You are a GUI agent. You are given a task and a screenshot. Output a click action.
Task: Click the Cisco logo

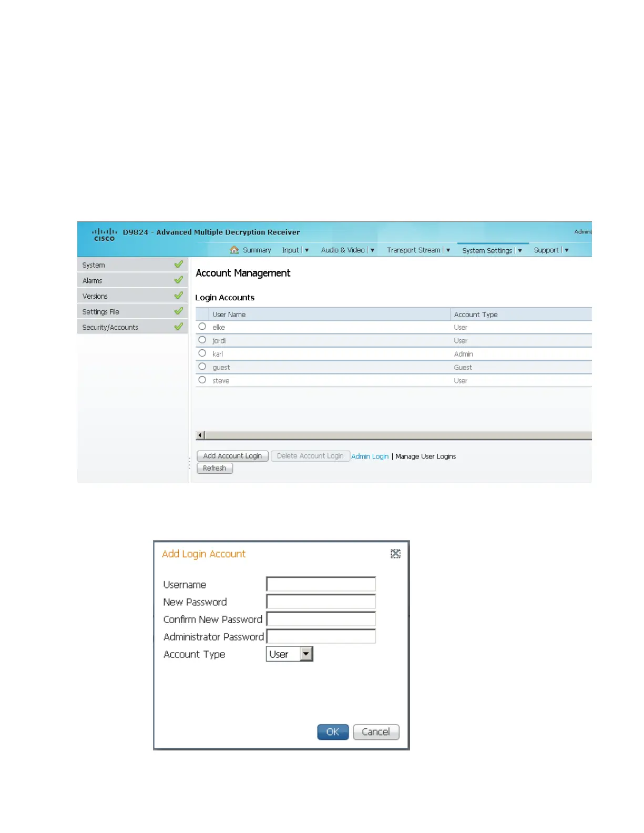(x=104, y=235)
